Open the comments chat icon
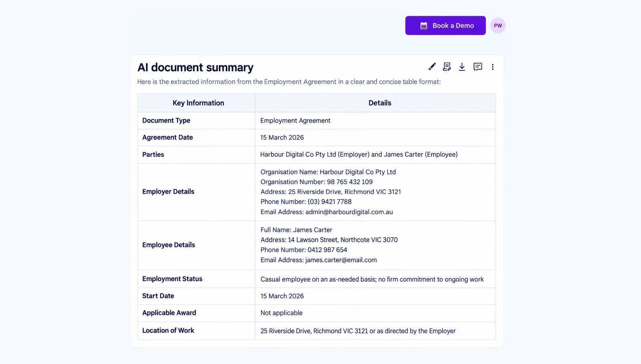This screenshot has width=641, height=364. pyautogui.click(x=478, y=67)
